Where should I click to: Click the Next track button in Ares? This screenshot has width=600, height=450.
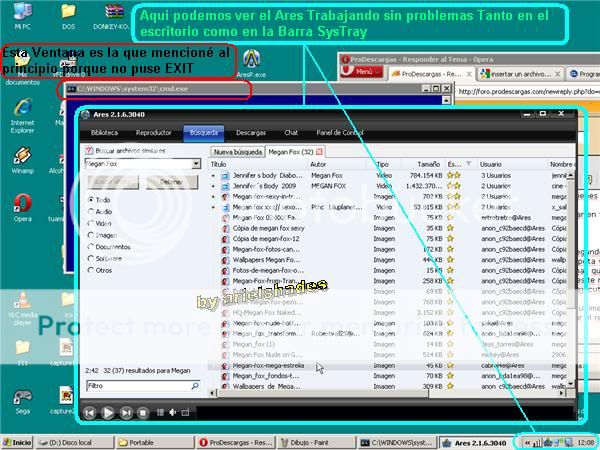tap(128, 412)
